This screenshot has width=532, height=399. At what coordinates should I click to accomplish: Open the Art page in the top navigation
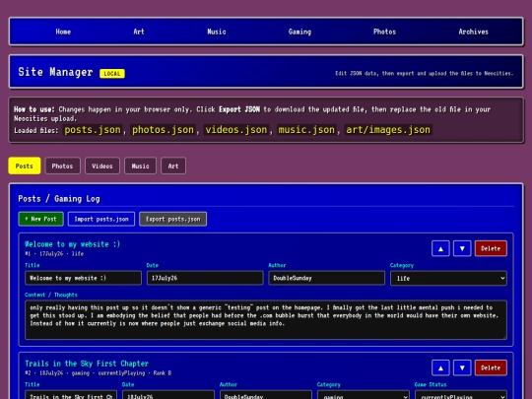(139, 32)
